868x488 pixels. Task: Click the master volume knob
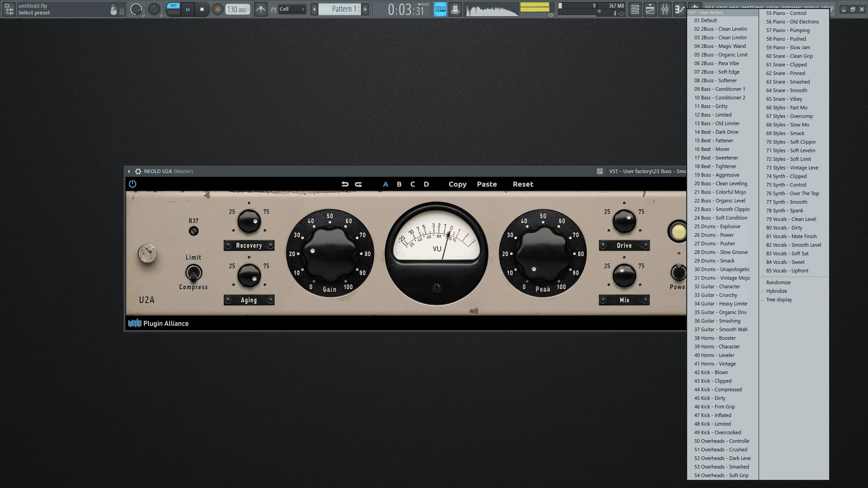136,9
